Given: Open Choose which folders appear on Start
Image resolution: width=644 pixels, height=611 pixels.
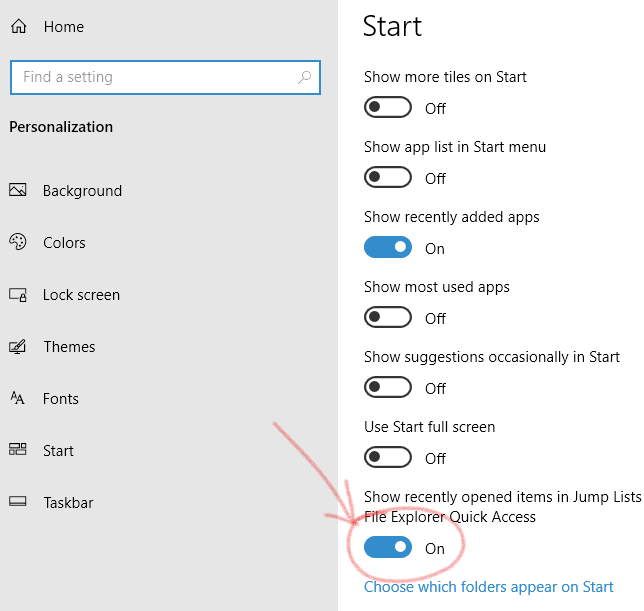Looking at the screenshot, I should (489, 587).
